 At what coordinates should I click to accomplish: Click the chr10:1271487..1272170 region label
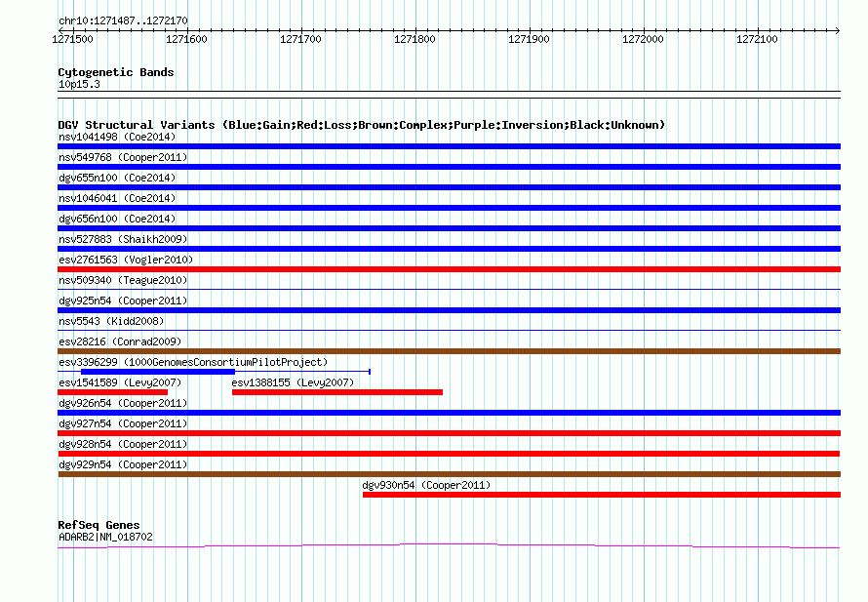(x=123, y=21)
